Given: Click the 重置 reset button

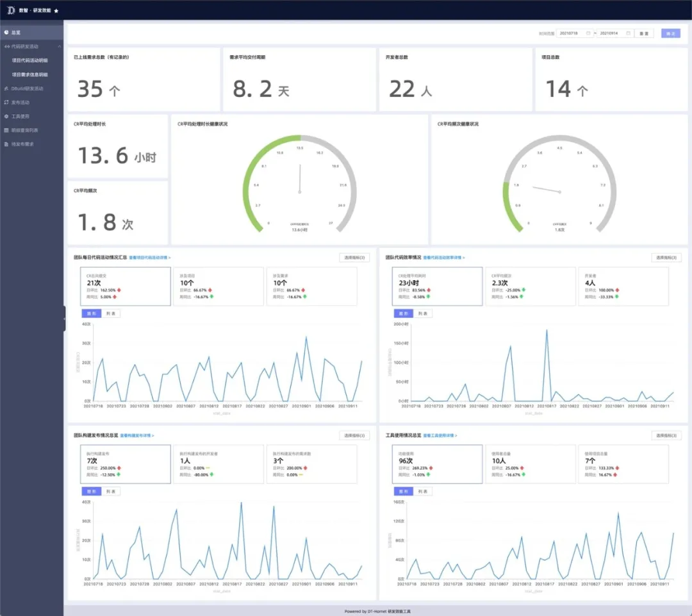Looking at the screenshot, I should click(645, 33).
